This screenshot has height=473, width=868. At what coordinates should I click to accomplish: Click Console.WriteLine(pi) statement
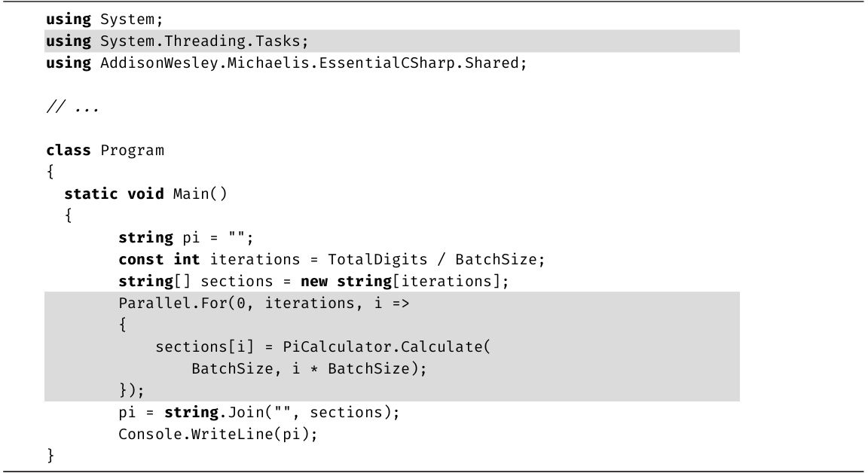(218, 434)
